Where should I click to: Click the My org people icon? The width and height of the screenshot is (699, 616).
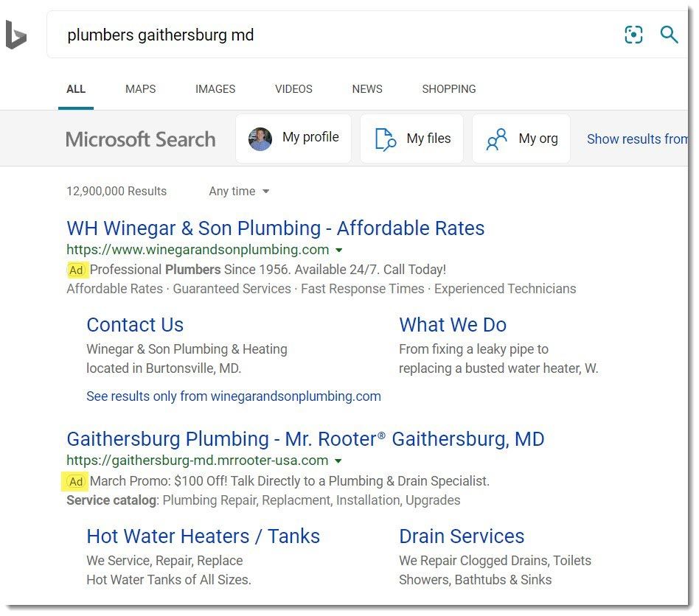pos(496,139)
